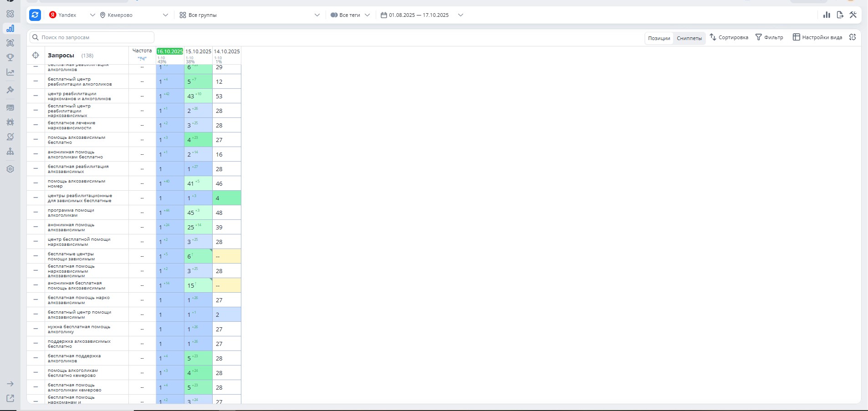The height and width of the screenshot is (411, 868).
Task: Click the position 53 cell under 14.10.2025
Action: tap(227, 96)
